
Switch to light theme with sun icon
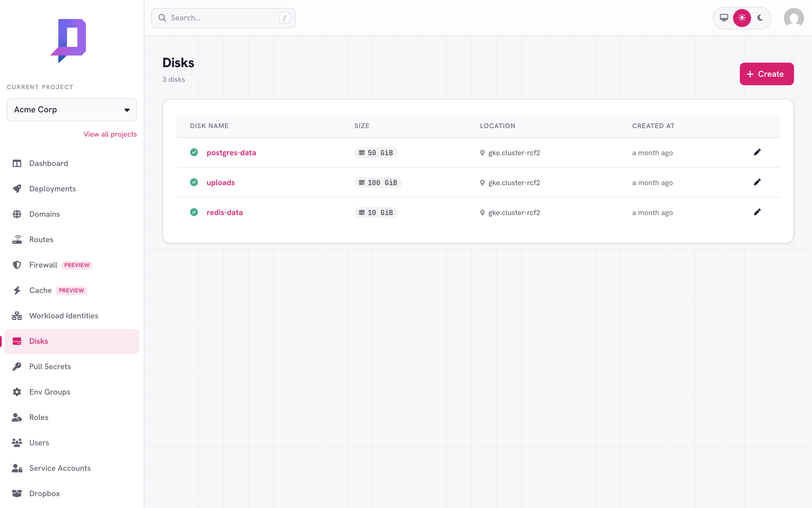coord(742,18)
